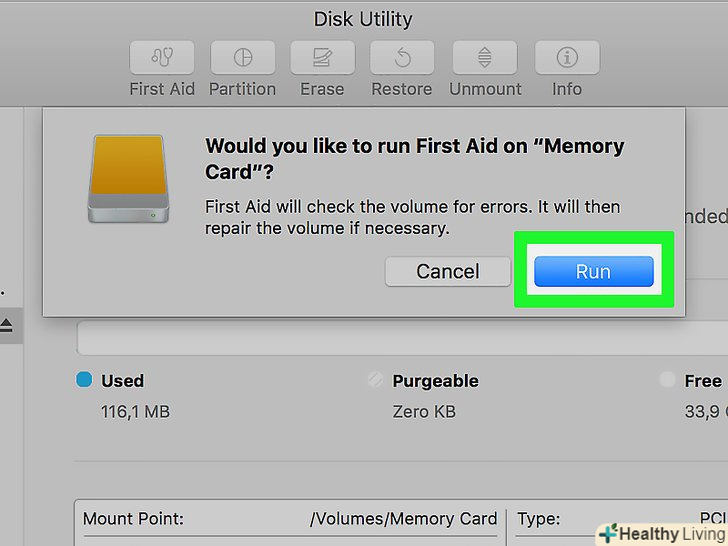The image size is (728, 546).
Task: Select the Erase toolbar icon
Action: coord(322,57)
